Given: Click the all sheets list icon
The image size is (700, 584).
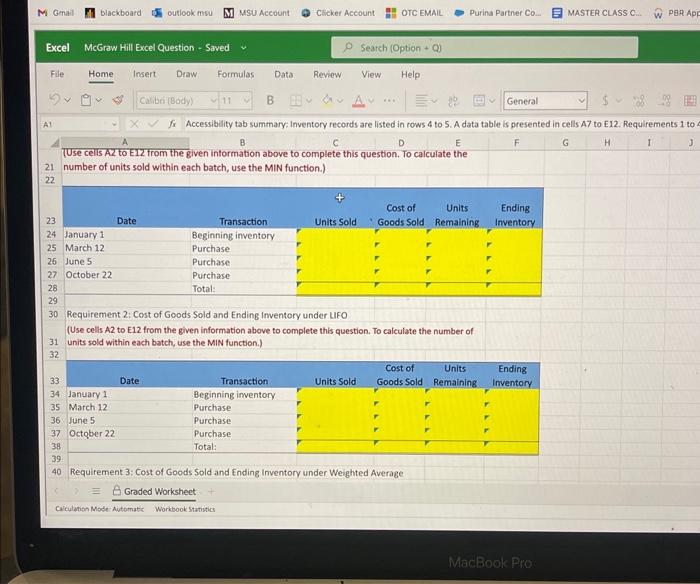Looking at the screenshot, I should 96,491.
